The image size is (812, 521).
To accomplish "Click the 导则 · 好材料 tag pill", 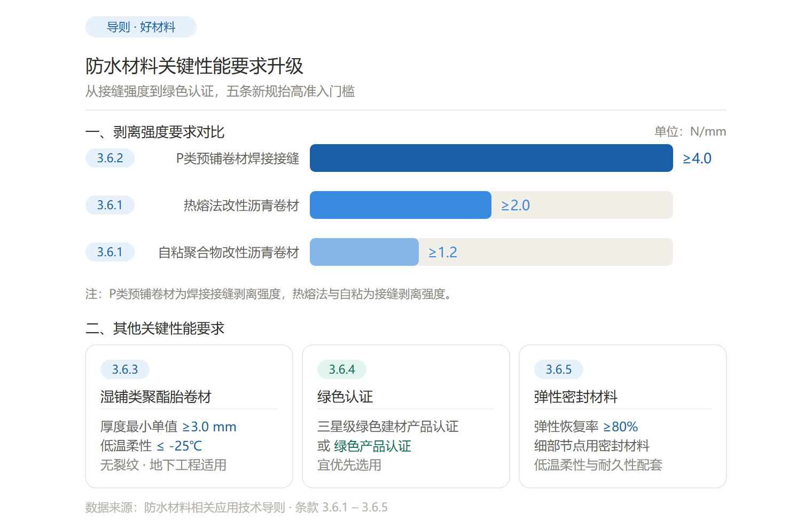I will point(141,27).
